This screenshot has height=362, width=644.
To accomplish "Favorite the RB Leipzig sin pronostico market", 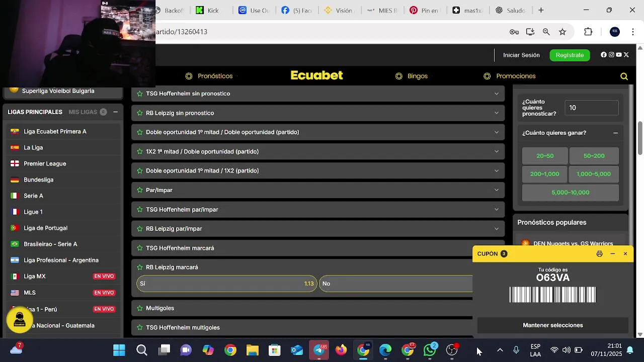I will (x=140, y=113).
